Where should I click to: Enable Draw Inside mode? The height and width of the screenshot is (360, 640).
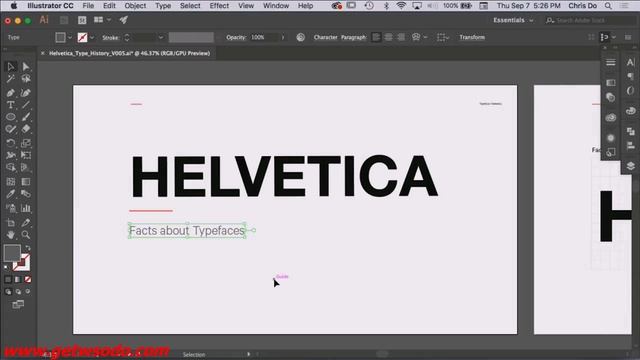pyautogui.click(x=28, y=291)
